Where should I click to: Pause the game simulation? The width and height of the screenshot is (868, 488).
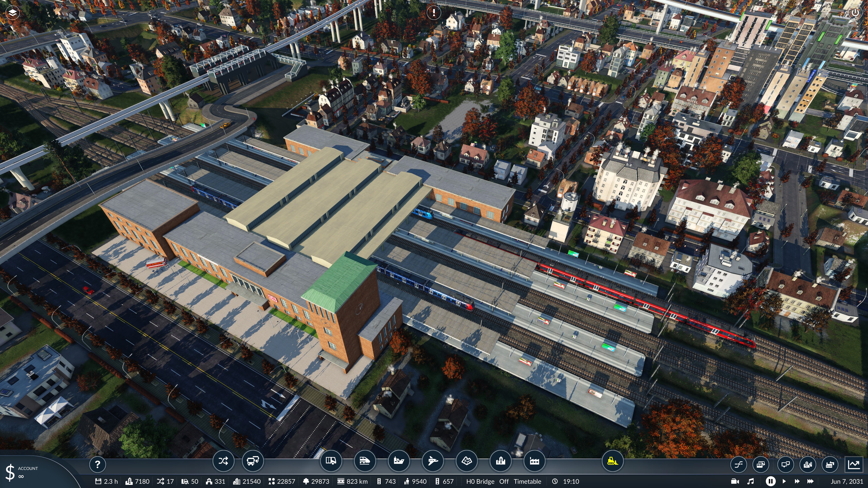coord(770,481)
